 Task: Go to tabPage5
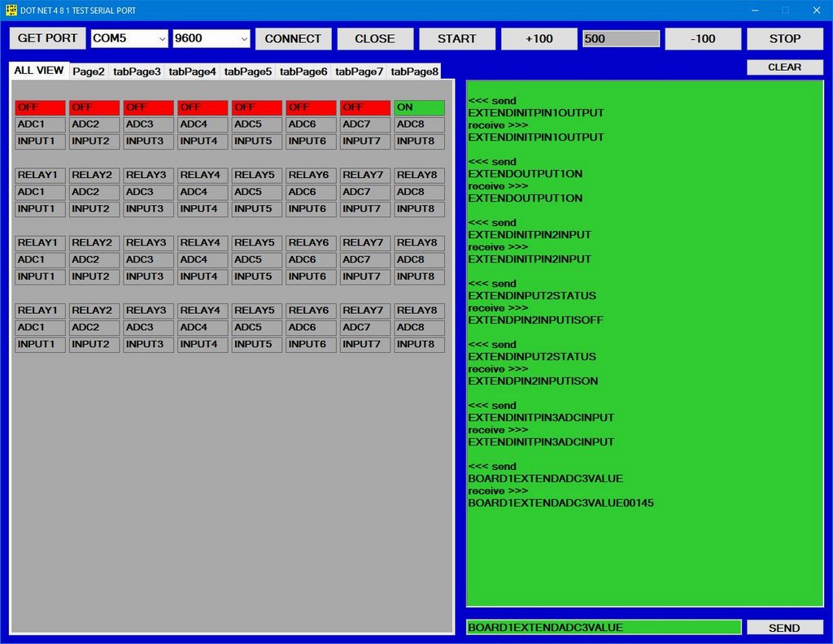[247, 72]
